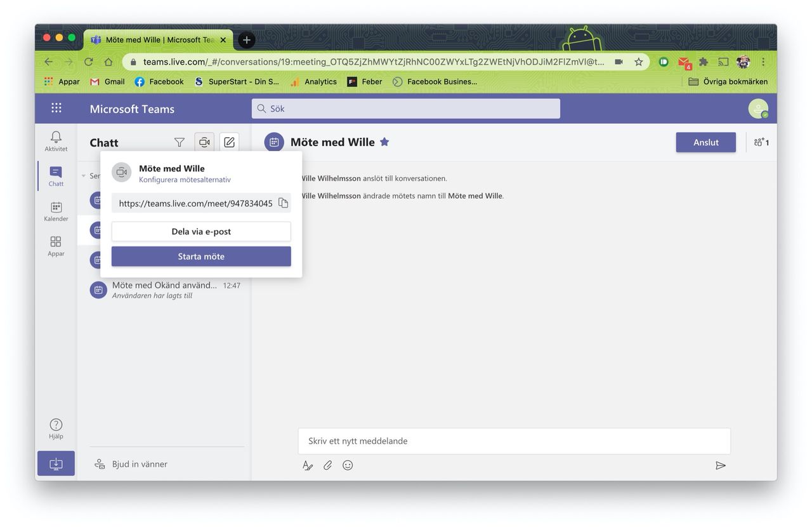
Task: Go to Chrome home page
Action: [x=108, y=62]
